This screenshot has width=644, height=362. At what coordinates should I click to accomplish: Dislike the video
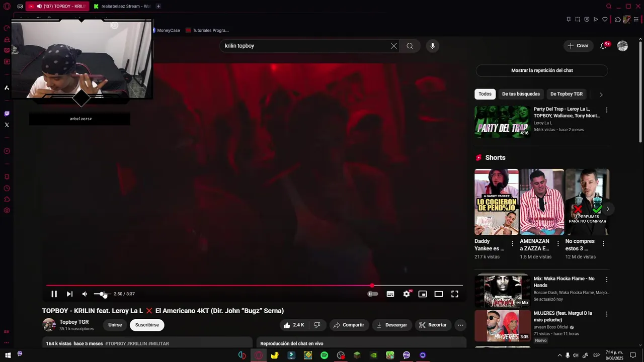tap(317, 325)
